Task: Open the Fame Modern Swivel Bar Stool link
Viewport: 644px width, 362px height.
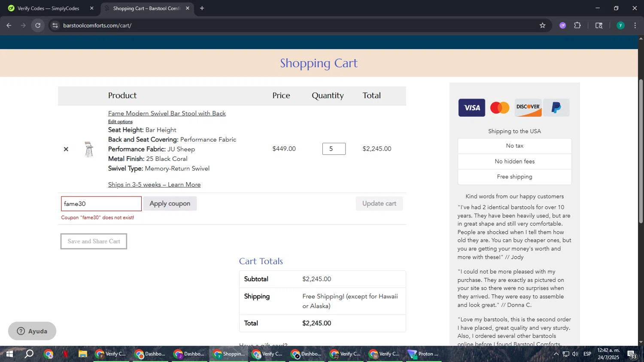Action: [167, 114]
